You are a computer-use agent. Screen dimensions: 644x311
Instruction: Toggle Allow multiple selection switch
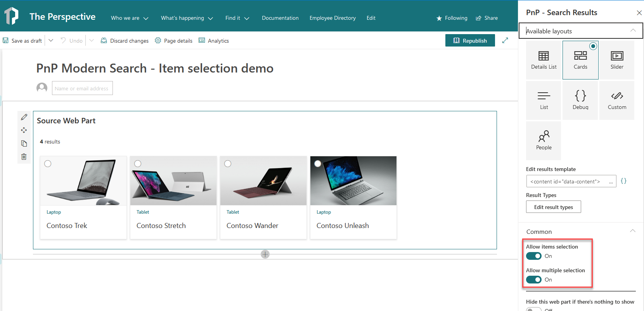click(x=534, y=280)
